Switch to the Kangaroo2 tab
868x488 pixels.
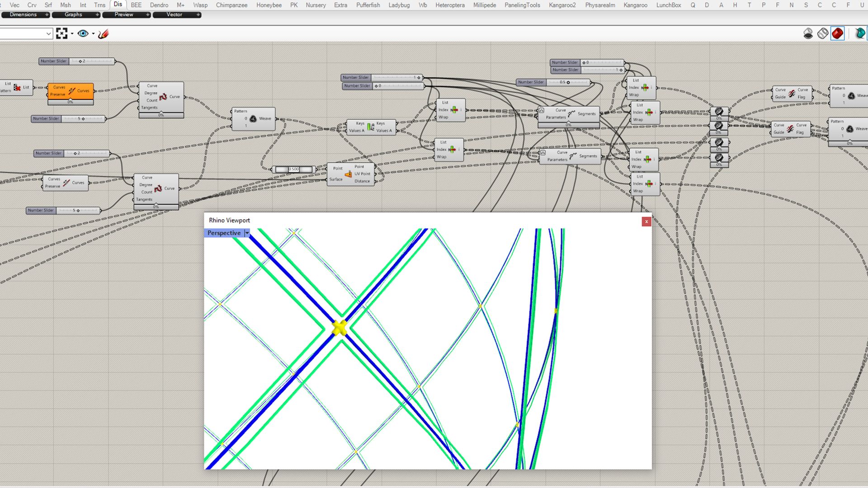click(x=562, y=5)
